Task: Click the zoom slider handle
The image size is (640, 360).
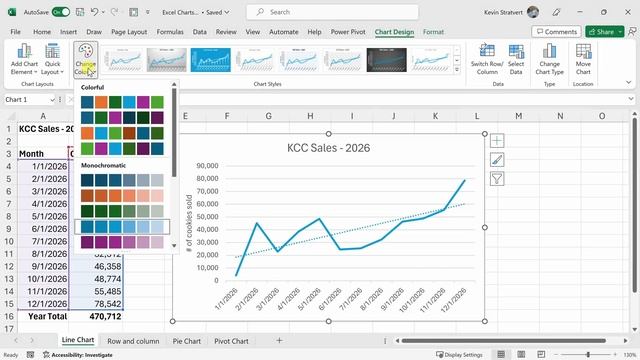Action: [x=588, y=355]
